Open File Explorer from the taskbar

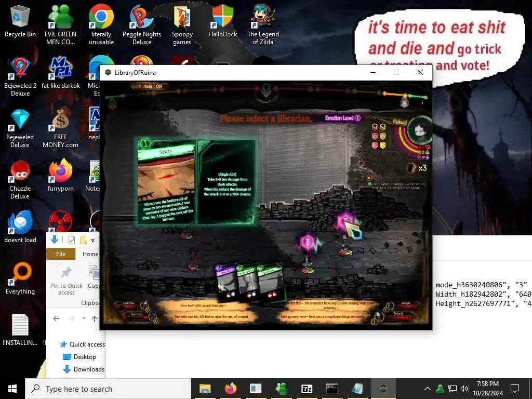[205, 389]
